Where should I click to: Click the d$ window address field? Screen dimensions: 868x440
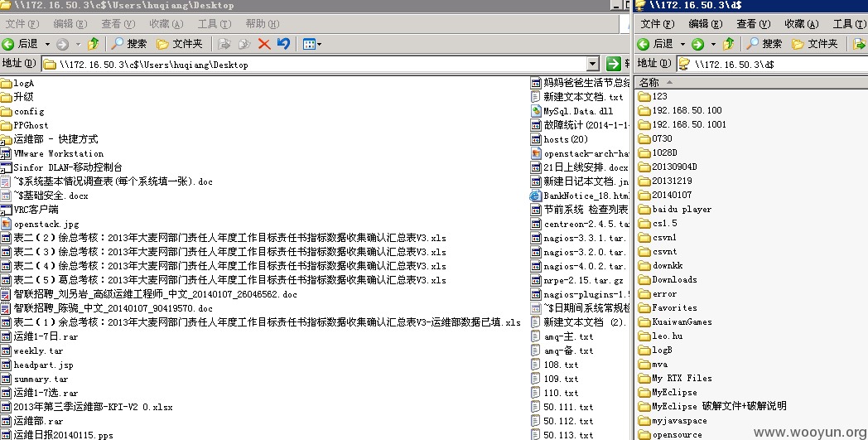tap(772, 65)
